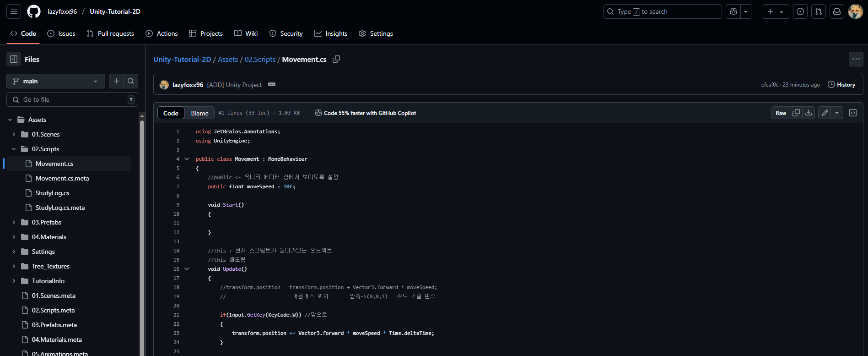Open pull requests icon in top header

[x=819, y=11]
